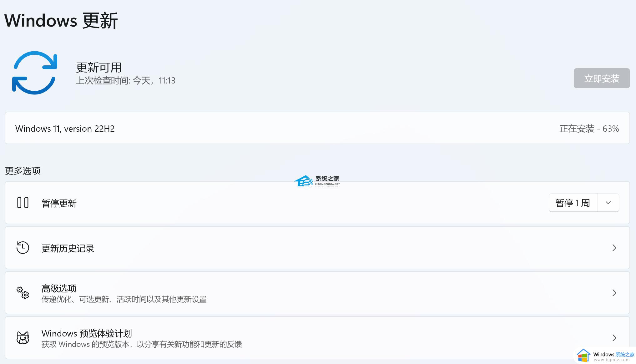Image resolution: width=636 pixels, height=364 pixels.
Task: Click the gears icon beside 高级选项
Action: click(23, 293)
